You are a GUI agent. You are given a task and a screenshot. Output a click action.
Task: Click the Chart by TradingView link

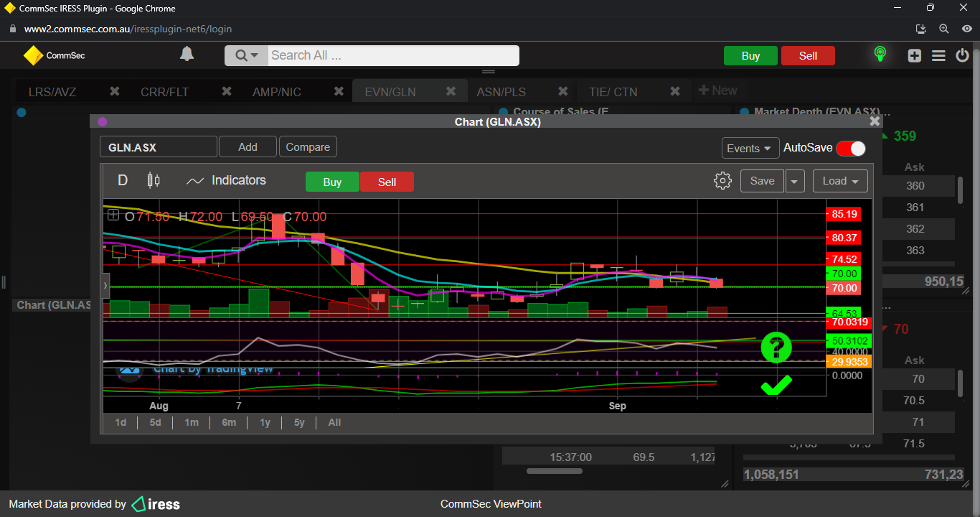click(x=212, y=370)
